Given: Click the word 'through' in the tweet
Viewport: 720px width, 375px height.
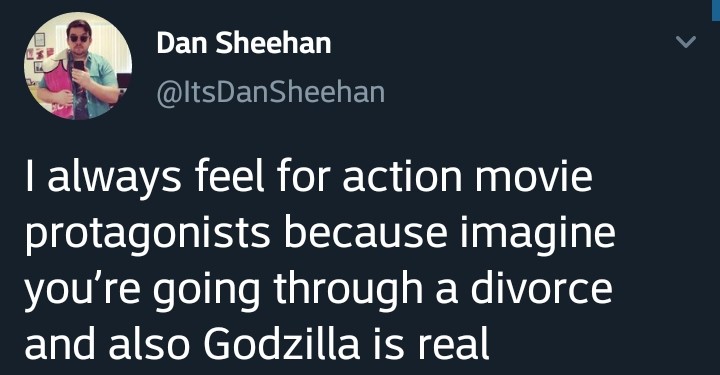Looking at the screenshot, I should pyautogui.click(x=348, y=291).
